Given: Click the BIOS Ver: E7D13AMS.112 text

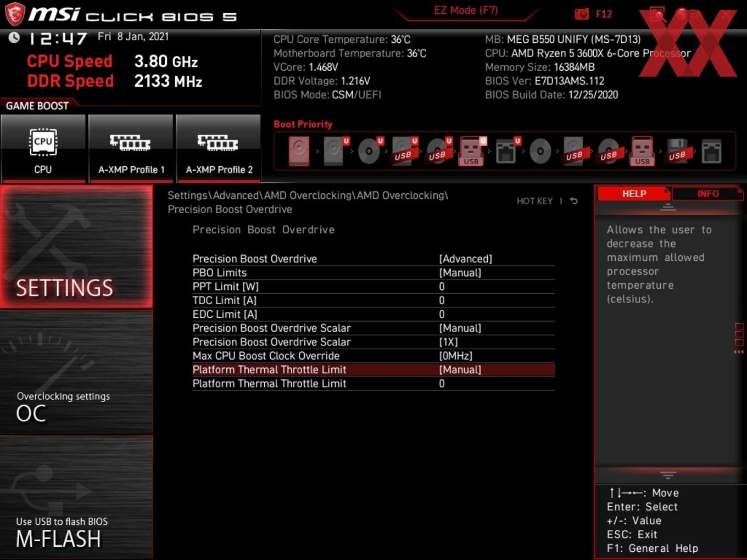Looking at the screenshot, I should (x=545, y=81).
